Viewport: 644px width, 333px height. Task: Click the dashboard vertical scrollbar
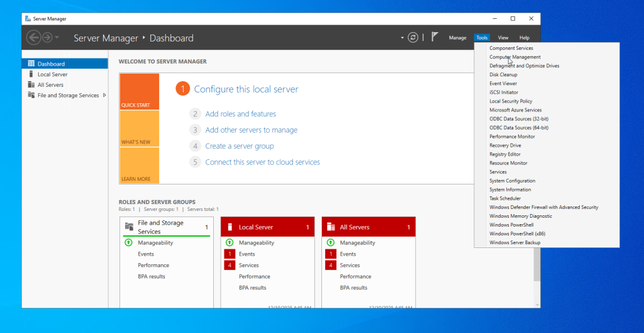(x=537, y=265)
